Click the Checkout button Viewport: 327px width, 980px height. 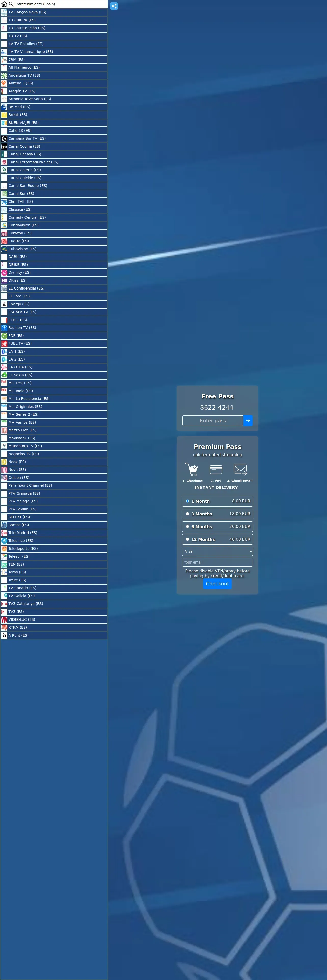coord(217,584)
